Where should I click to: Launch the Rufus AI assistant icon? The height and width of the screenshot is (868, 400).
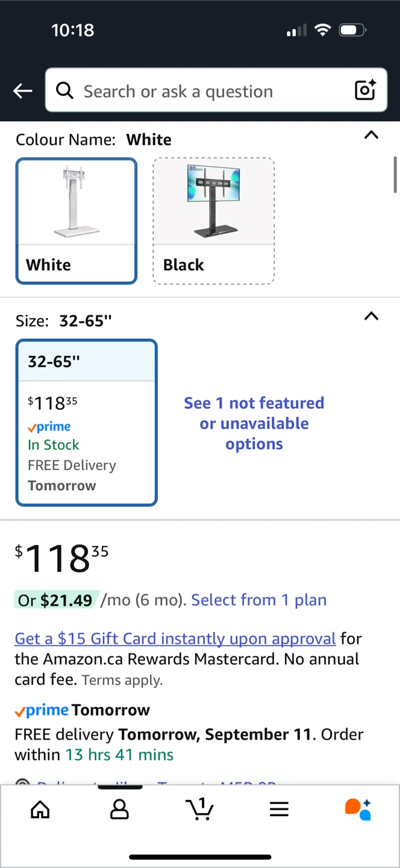point(358,810)
